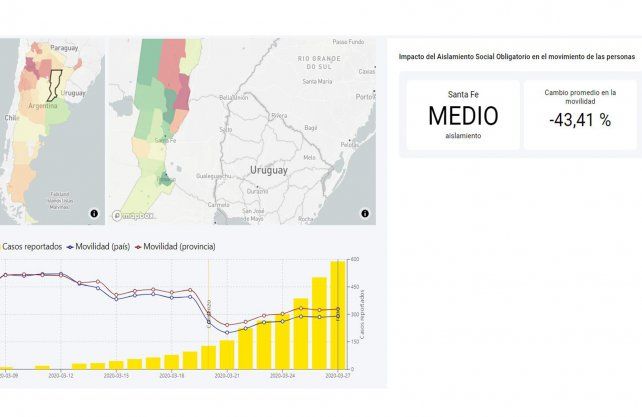The image size is (642, 417).
Task: Click the 600 value on the cases axis
Action: point(355,259)
